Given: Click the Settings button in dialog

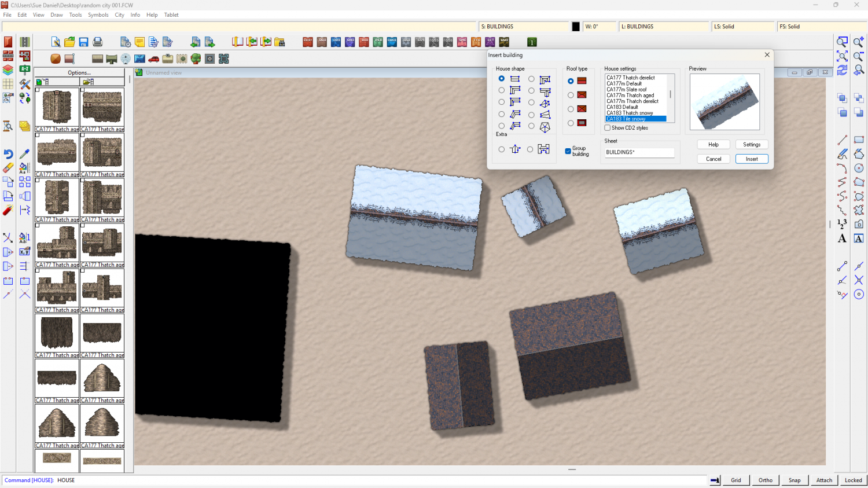Looking at the screenshot, I should 752,145.
